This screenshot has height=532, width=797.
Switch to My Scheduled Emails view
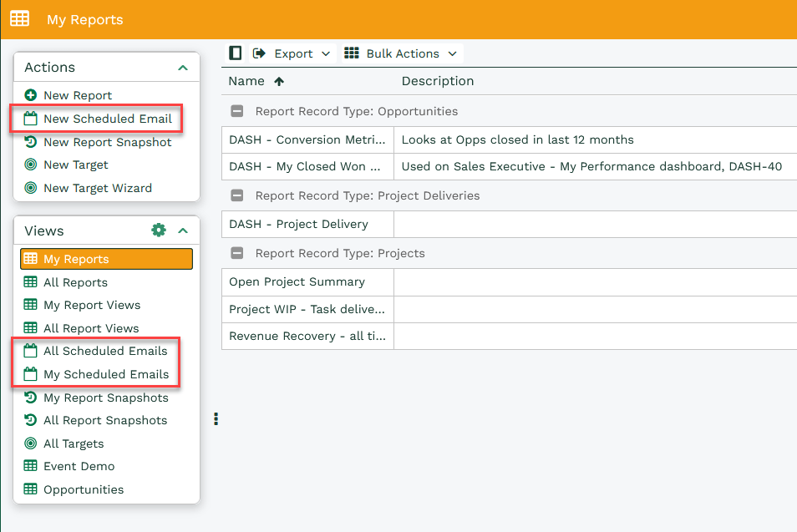point(106,374)
